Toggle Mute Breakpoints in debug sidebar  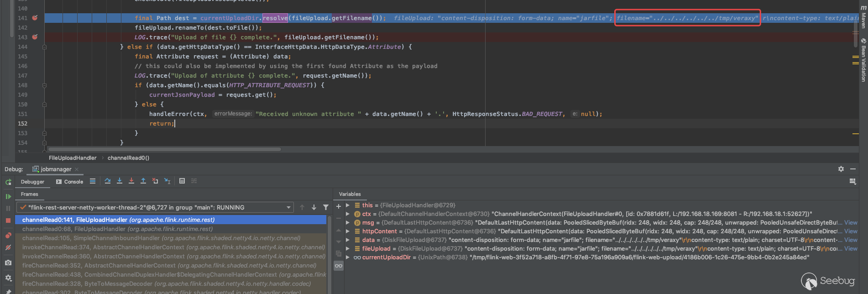pyautogui.click(x=8, y=247)
